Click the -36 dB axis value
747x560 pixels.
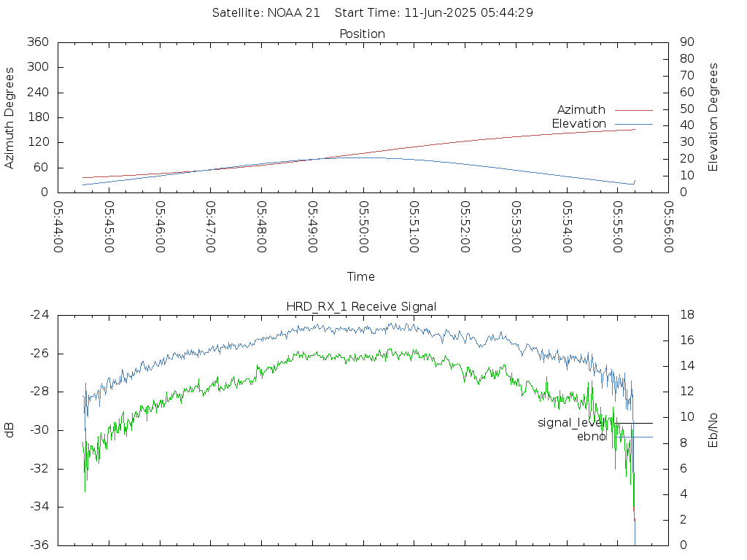click(x=39, y=545)
